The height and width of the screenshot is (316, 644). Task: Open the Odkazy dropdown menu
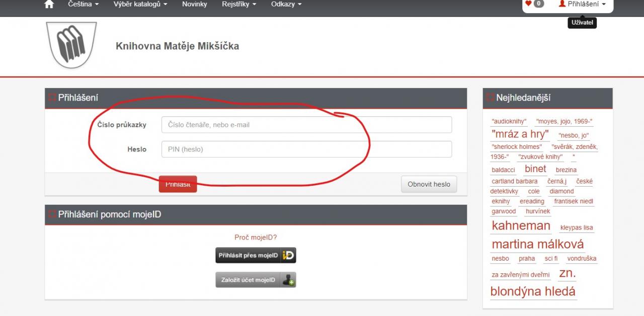[286, 5]
